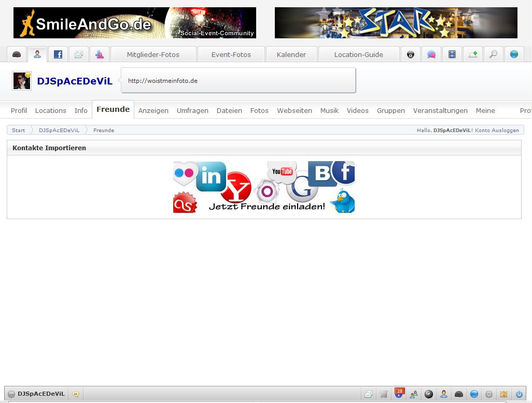This screenshot has height=403, width=532.
Task: Open the Mitglieder-Fotos tab
Action: click(x=153, y=54)
